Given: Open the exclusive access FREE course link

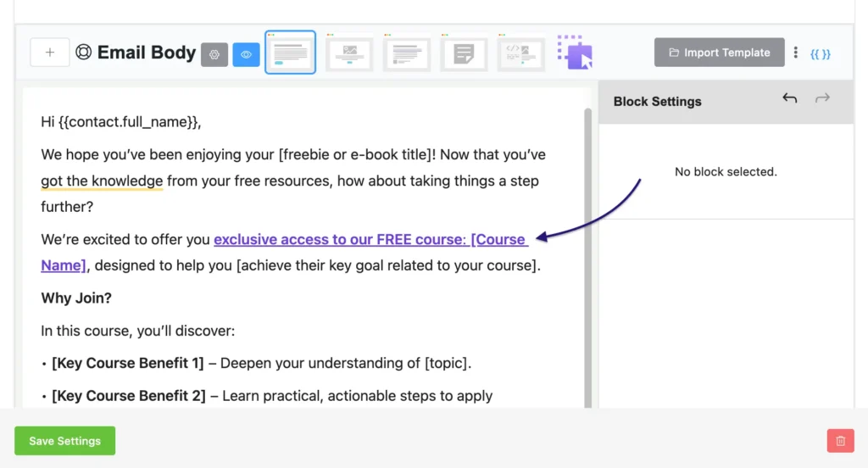Looking at the screenshot, I should (370, 239).
